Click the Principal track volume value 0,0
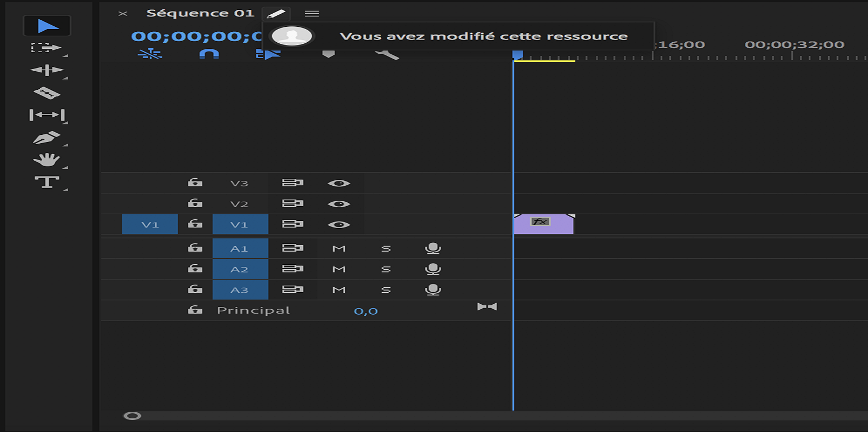 point(366,311)
